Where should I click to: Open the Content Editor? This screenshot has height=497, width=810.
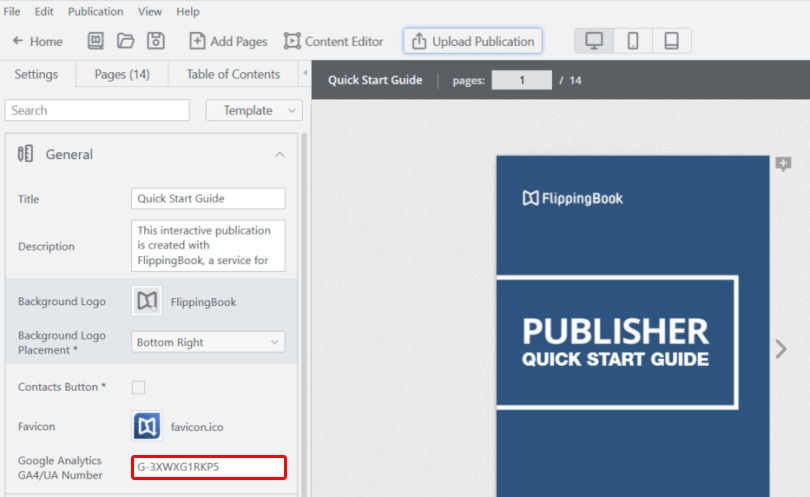pos(334,41)
